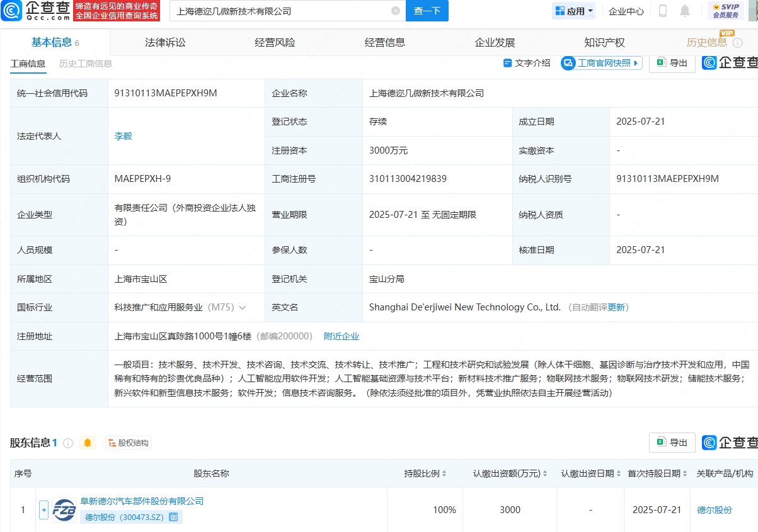Open 附近企业 link

tap(342, 336)
